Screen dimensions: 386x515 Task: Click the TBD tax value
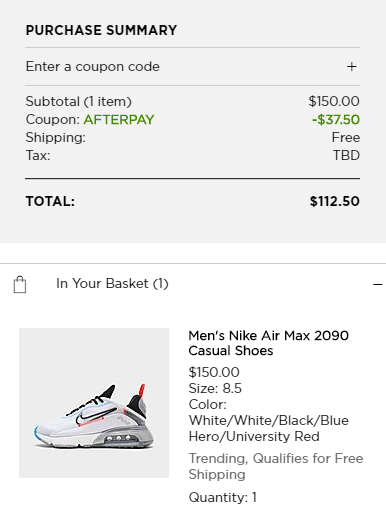346,155
